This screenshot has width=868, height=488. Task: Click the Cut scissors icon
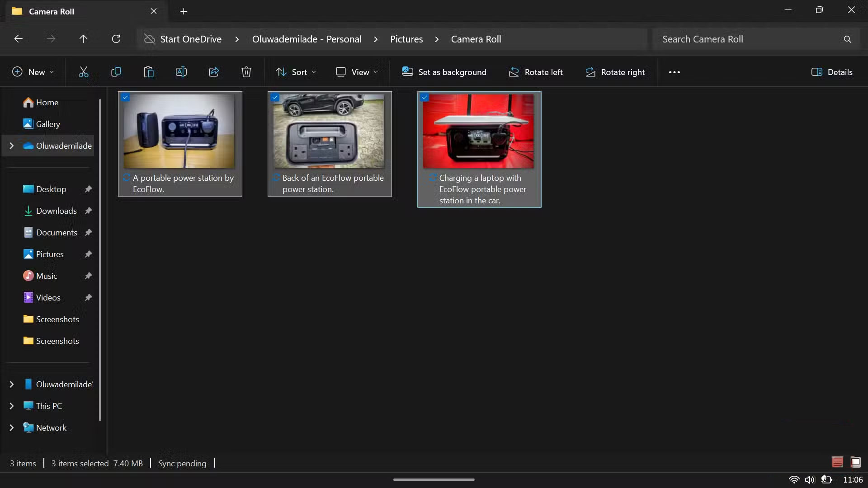(x=84, y=72)
